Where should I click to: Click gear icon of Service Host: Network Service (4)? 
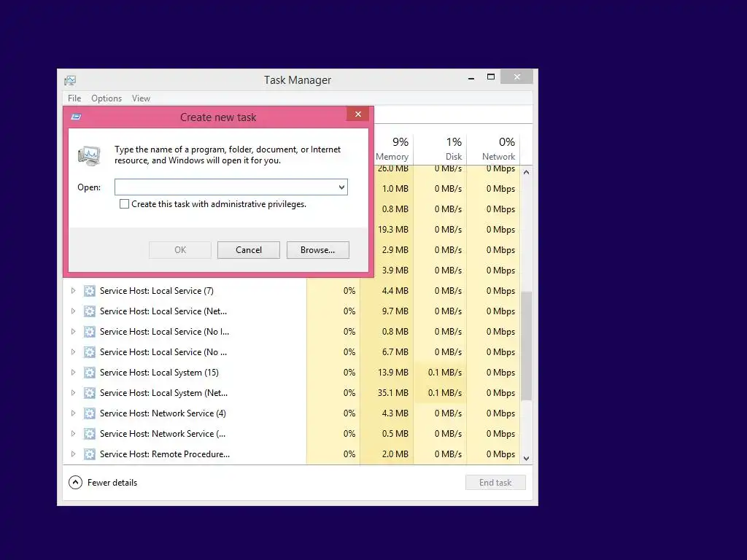(x=90, y=414)
